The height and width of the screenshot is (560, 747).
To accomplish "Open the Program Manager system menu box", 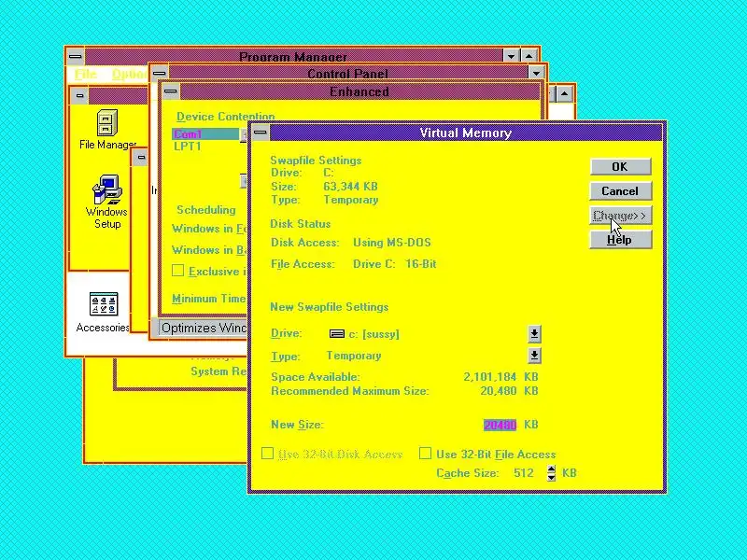I will click(76, 56).
